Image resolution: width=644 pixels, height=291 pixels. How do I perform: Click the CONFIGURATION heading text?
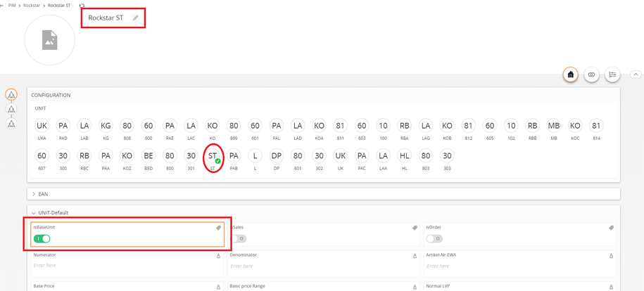pos(51,95)
